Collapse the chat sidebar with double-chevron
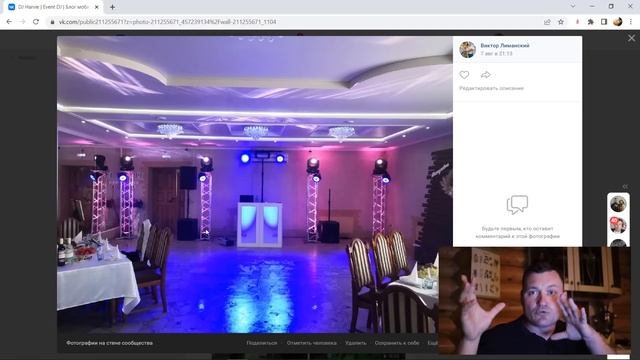Viewport: 640px width, 360px height. (625, 187)
